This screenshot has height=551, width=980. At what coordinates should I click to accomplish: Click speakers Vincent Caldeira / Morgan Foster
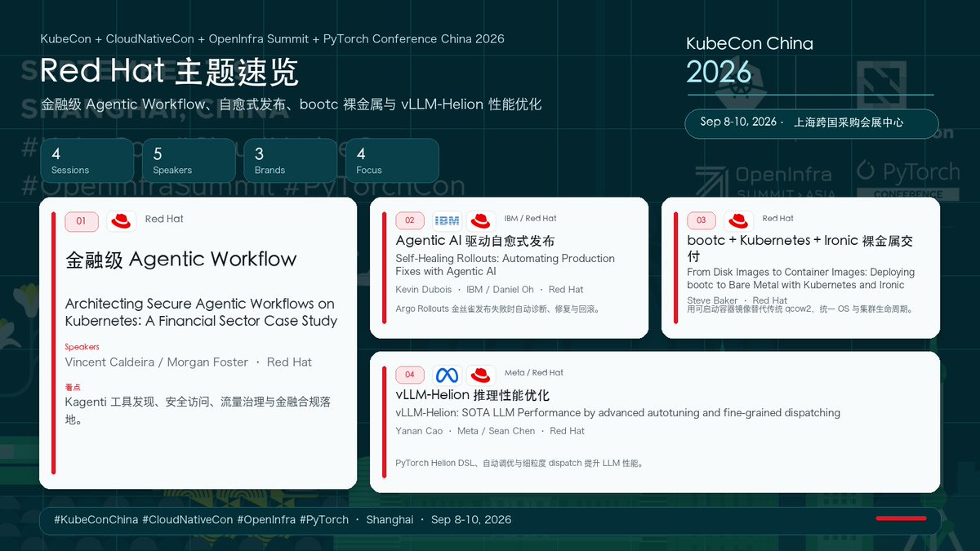click(188, 362)
